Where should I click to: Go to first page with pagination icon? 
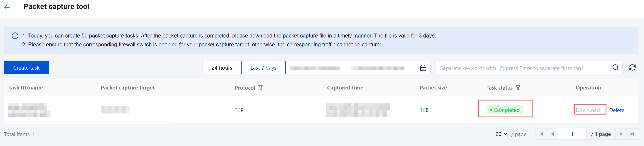coord(541,134)
